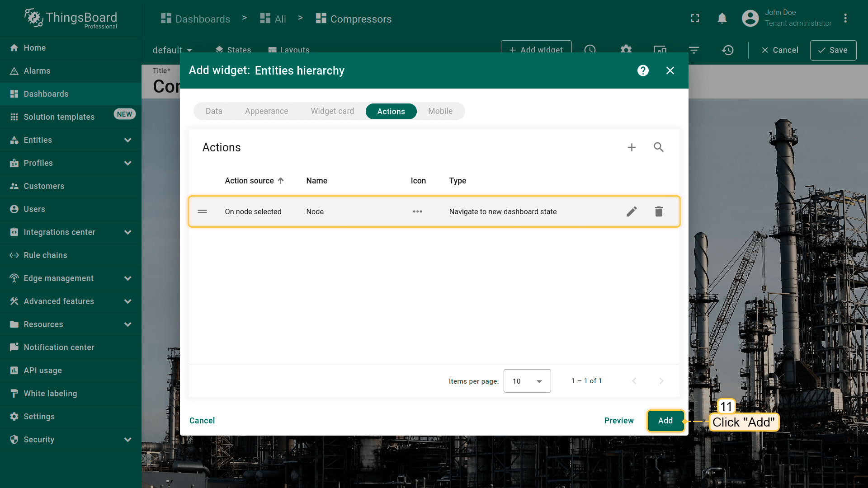868x488 pixels.
Task: Click the Preview button
Action: [618, 421]
